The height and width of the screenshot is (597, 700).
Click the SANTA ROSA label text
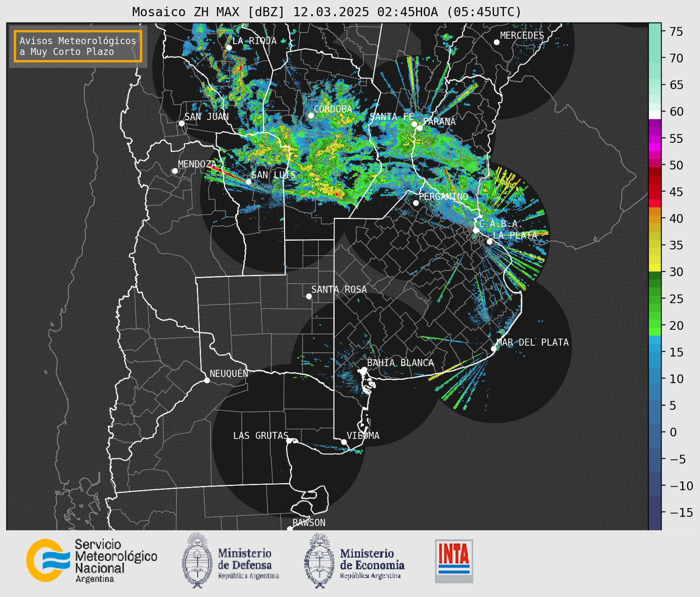pos(339,290)
